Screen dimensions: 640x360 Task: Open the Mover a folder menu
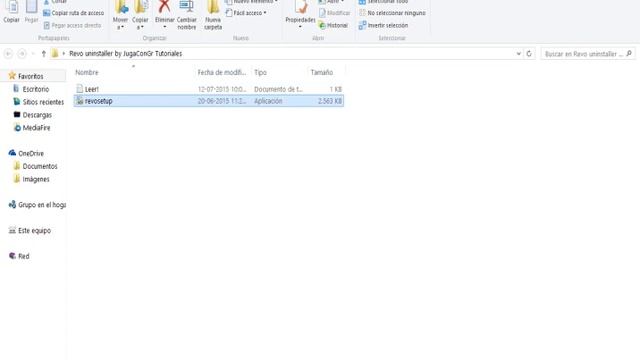click(x=120, y=15)
